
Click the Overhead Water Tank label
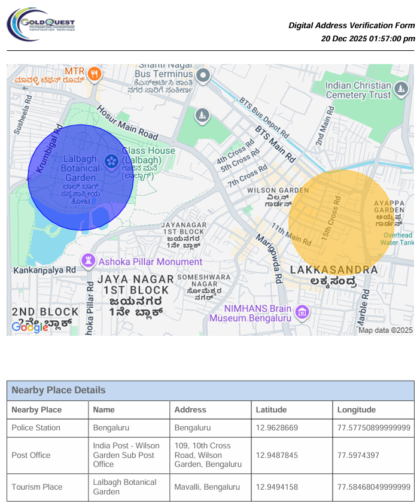(397, 239)
